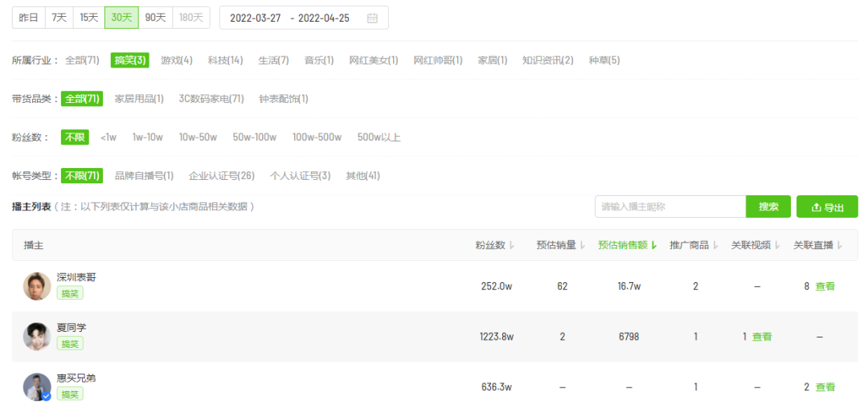View 夏同学 related videos 查看
868x413 pixels.
[762, 337]
